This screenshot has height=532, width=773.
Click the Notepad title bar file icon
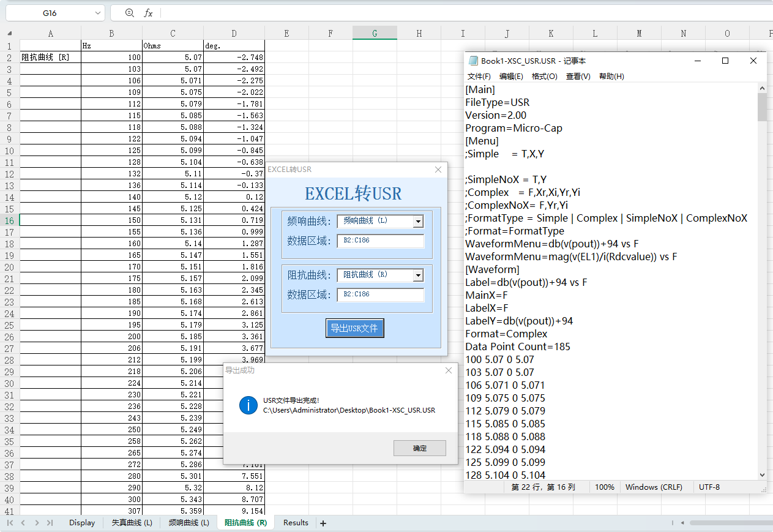[473, 61]
